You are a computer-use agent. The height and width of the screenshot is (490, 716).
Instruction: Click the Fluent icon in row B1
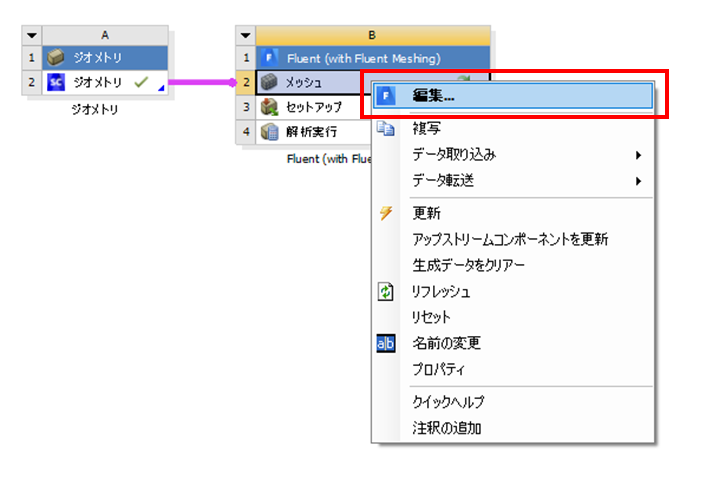(269, 58)
